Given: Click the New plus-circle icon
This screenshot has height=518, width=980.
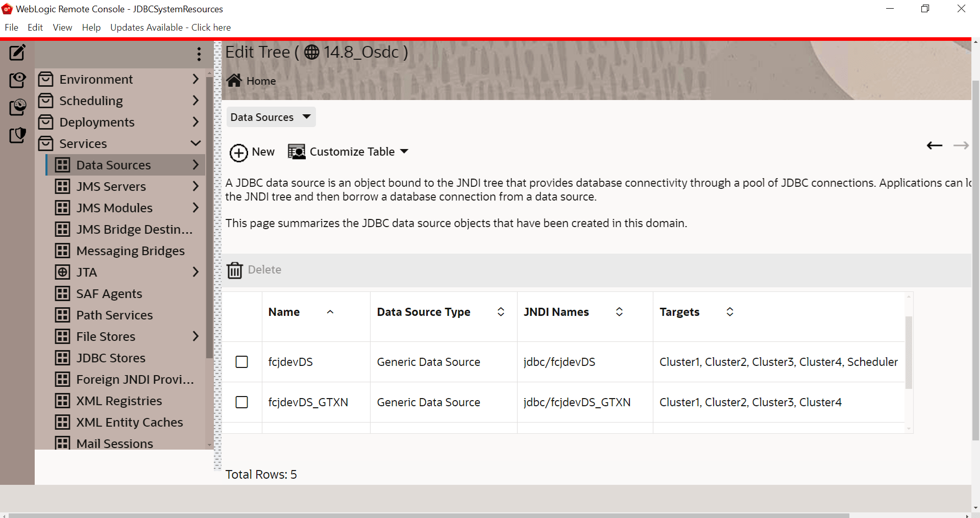Looking at the screenshot, I should click(x=238, y=153).
